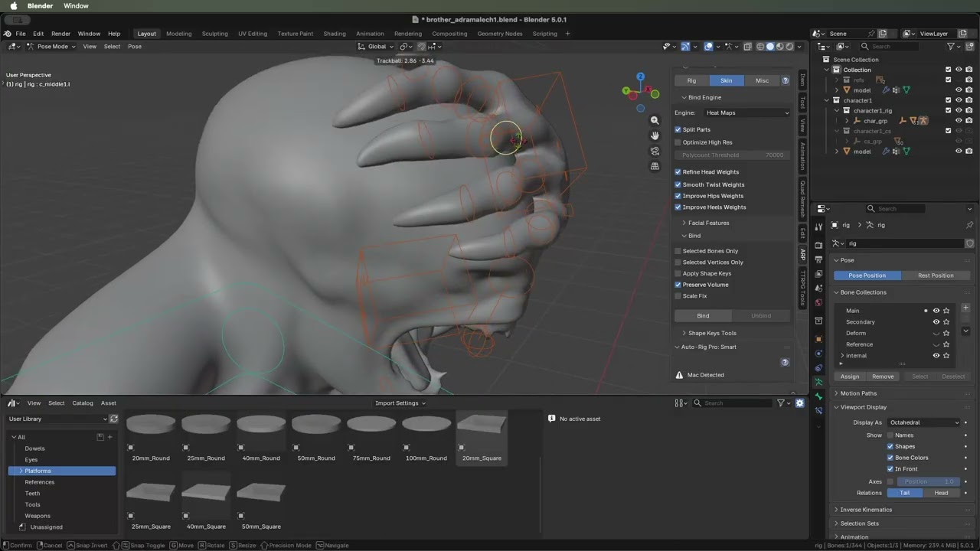Click the asset browser refresh library icon
The width and height of the screenshot is (980, 551).
click(114, 419)
